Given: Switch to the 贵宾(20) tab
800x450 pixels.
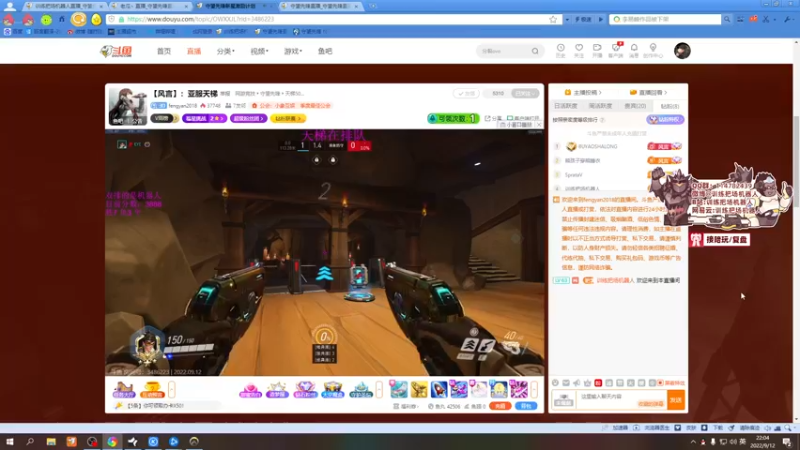Looking at the screenshot, I should 635,106.
